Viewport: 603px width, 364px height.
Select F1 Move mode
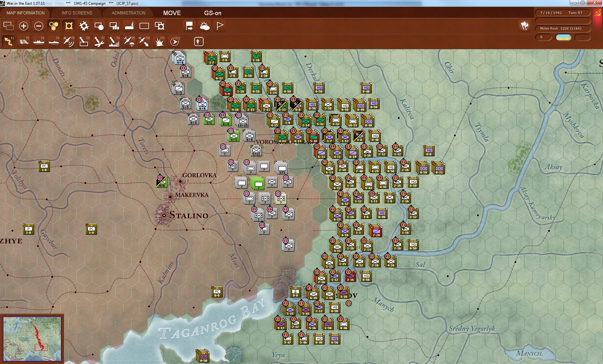click(8, 41)
